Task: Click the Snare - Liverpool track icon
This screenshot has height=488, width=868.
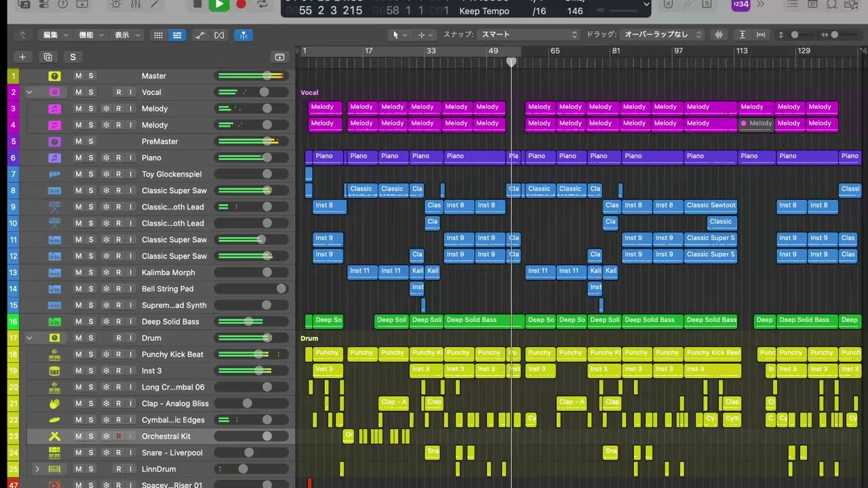Action: [x=54, y=453]
